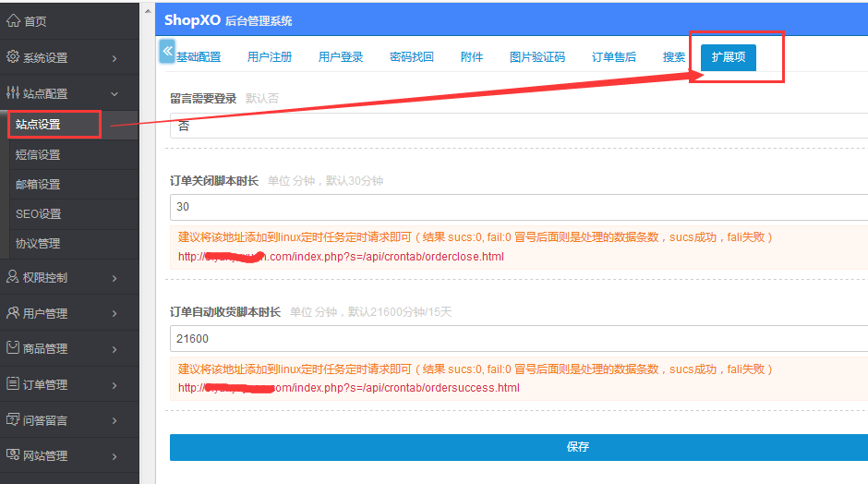The image size is (868, 484).
Task: Expand the 系统设置 menu chevron
Action: coord(115,58)
